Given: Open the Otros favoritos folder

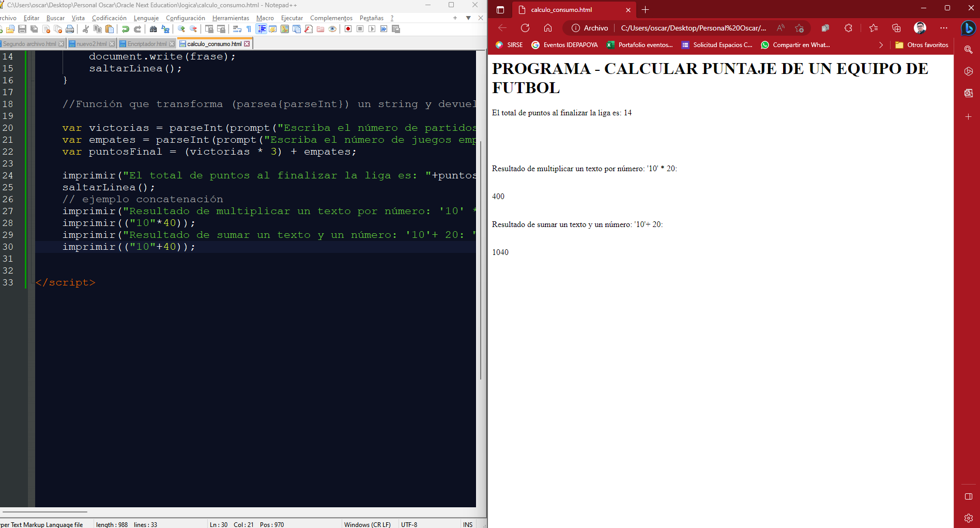Looking at the screenshot, I should pyautogui.click(x=922, y=45).
